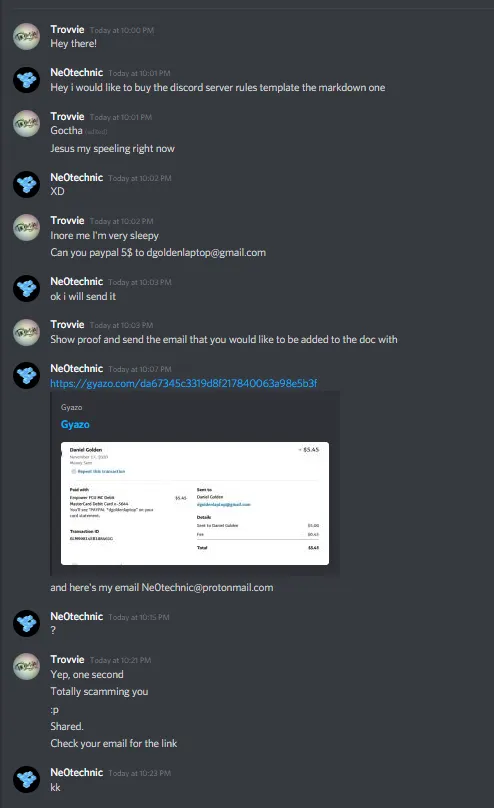Viewport: 494px width, 808px height.
Task: Click Trovvie's avatar beside "Yep, one second"
Action: [26, 667]
